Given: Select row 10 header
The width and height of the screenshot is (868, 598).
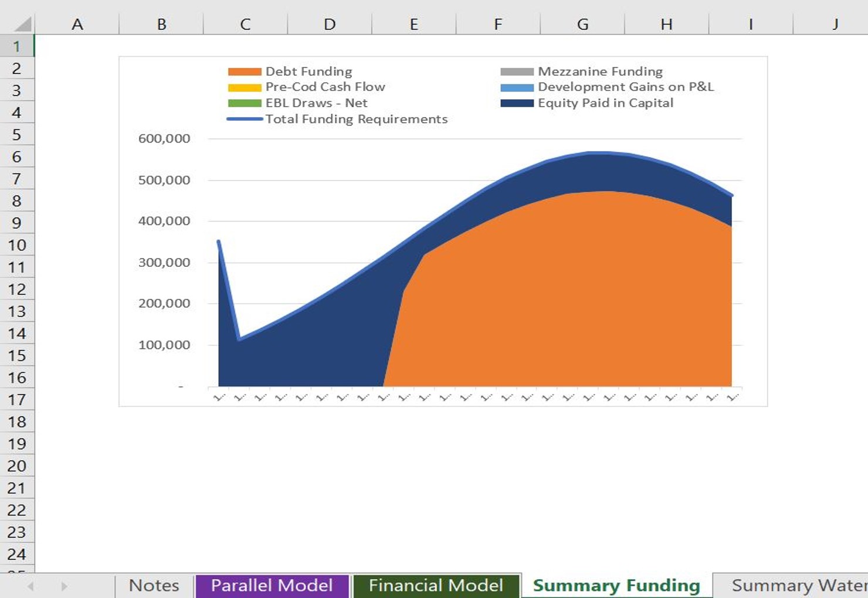Looking at the screenshot, I should [x=17, y=244].
